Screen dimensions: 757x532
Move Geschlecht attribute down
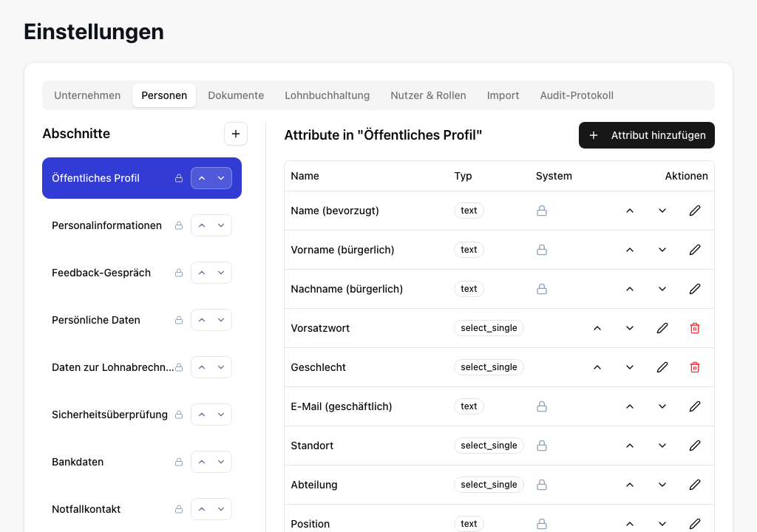point(630,367)
